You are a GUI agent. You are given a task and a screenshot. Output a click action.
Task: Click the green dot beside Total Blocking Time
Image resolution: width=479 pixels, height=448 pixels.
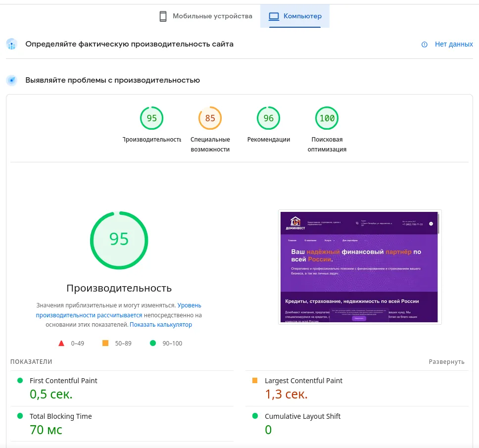click(20, 416)
